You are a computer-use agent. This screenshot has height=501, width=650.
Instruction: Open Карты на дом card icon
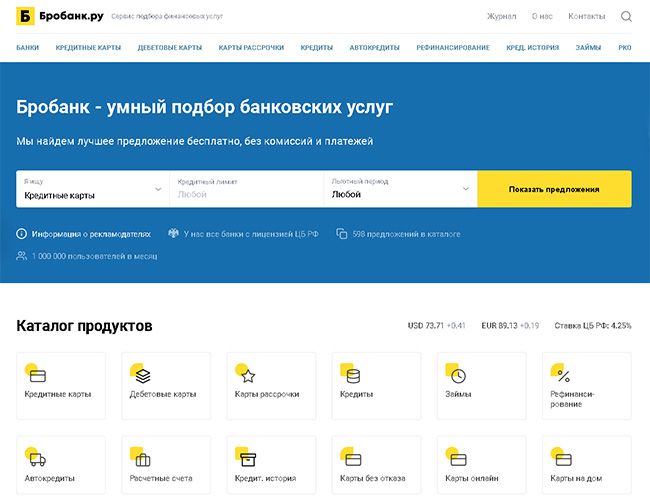click(561, 457)
